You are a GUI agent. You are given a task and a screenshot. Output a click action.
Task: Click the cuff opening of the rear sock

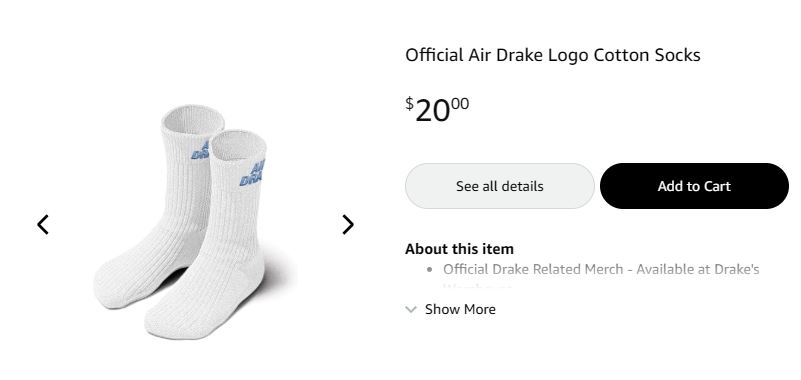coord(193,121)
